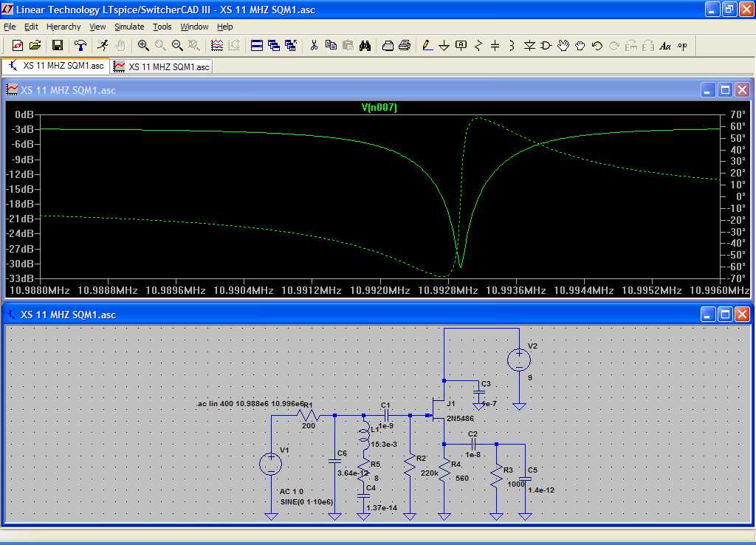Select the Resistor placement tool
Screen dimensions: 756x545
(x=478, y=46)
